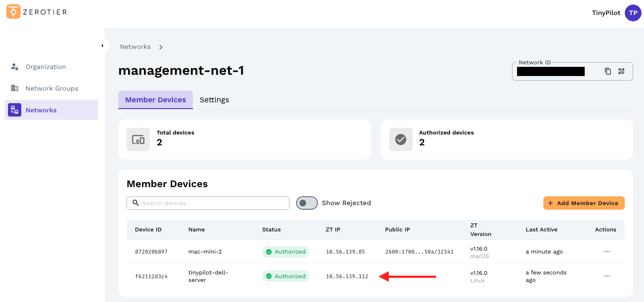This screenshot has width=644, height=302.
Task: Open the actions menu for tinypilot-dell-server
Action: [x=607, y=276]
